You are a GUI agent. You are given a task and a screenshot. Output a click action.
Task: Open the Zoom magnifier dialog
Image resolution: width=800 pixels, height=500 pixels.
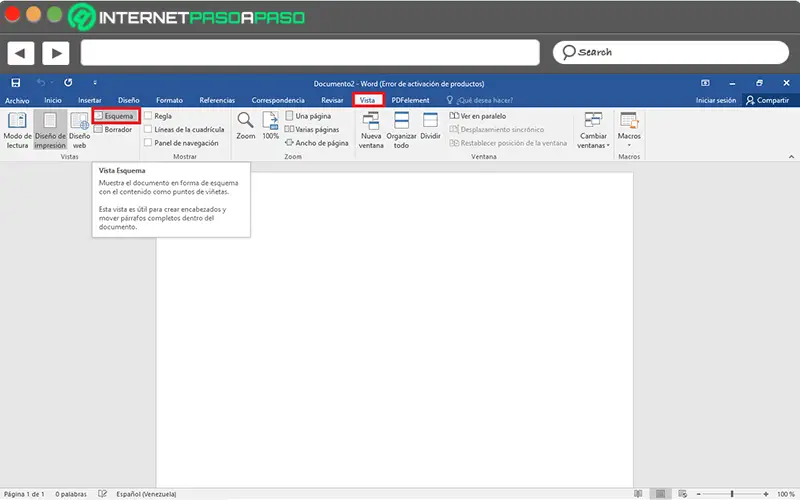[x=245, y=126]
